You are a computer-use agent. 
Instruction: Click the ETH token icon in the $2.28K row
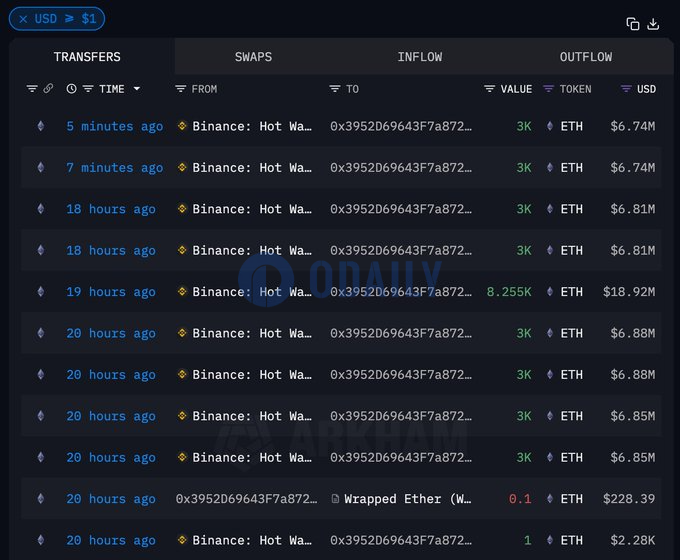tap(550, 540)
